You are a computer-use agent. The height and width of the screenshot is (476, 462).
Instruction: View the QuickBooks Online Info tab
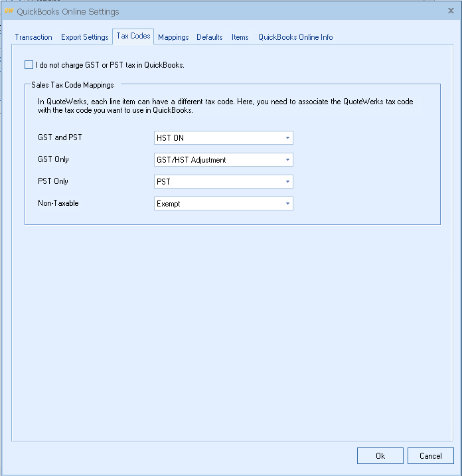[295, 37]
